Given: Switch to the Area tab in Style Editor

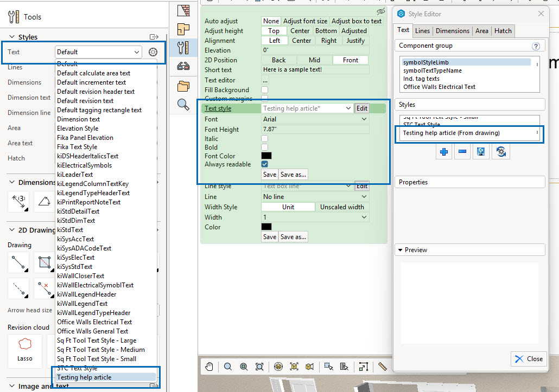Looking at the screenshot, I should (481, 31).
